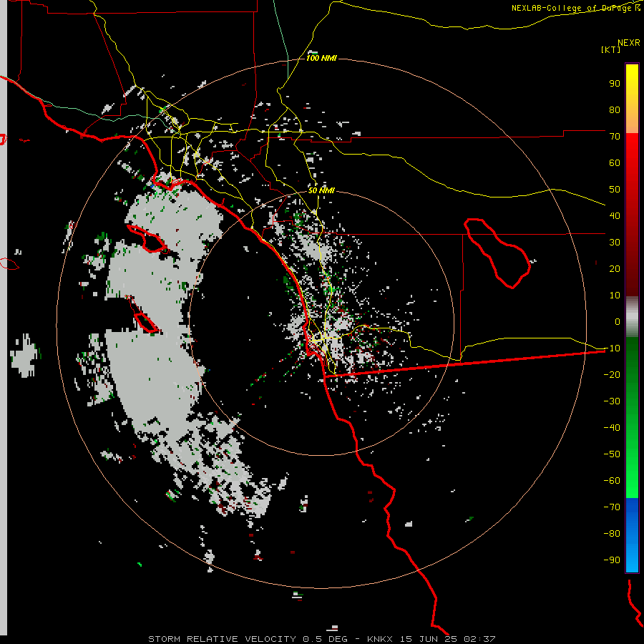
Task: Select the 50 value on velocity scale
Action: (615, 190)
